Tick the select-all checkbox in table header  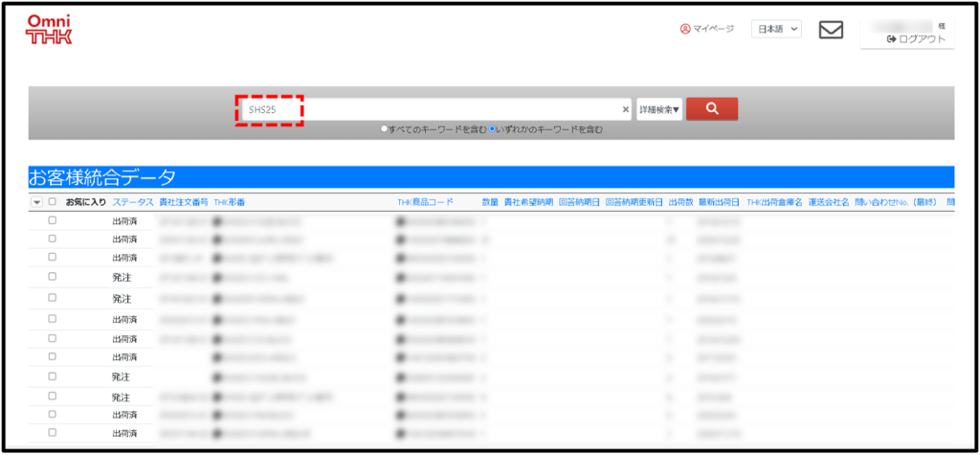[x=52, y=202]
